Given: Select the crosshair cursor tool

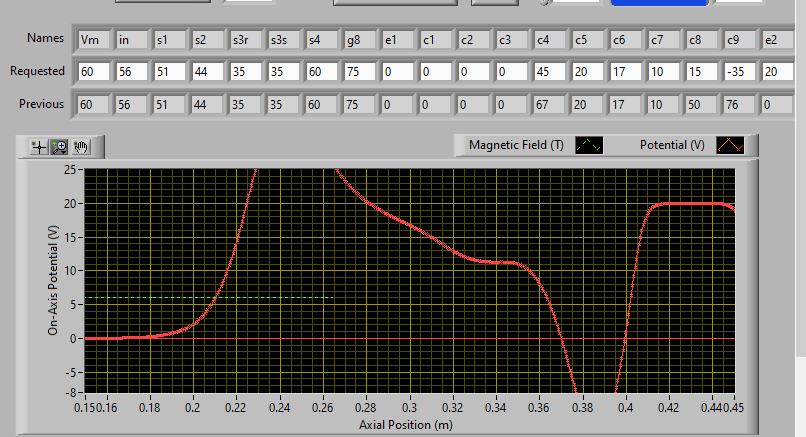Looking at the screenshot, I should click(39, 148).
